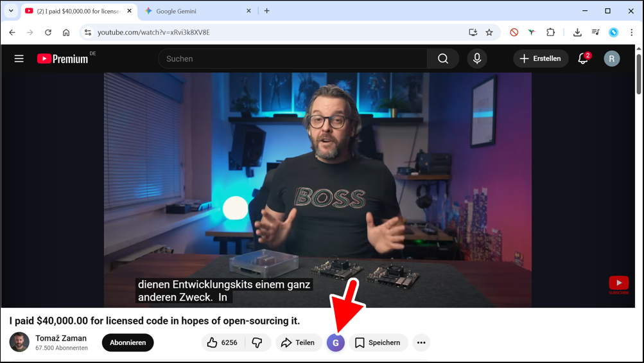Open browser downloads icon
Viewport: 644px width, 363px height.
(577, 32)
